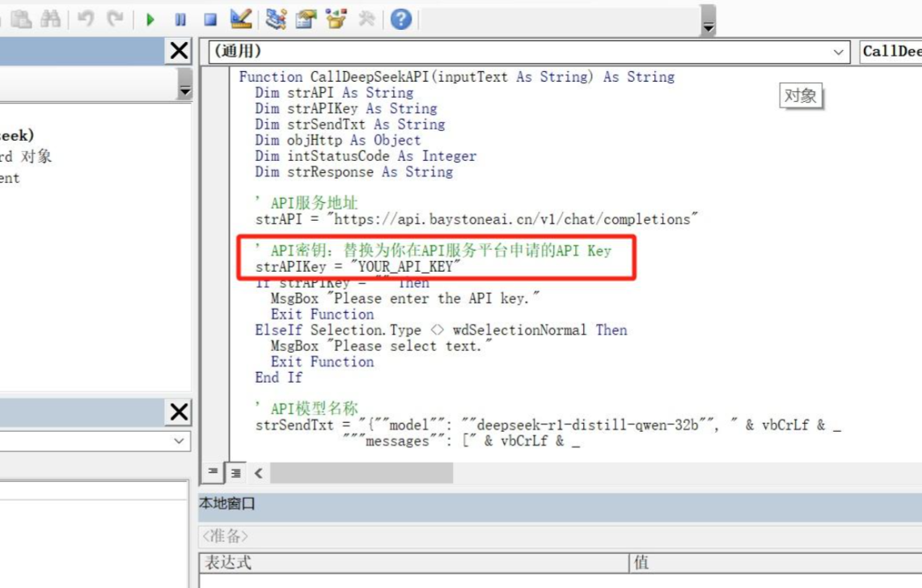Viewport: 922px width, 588px height.
Task: Open the Project Explorer icon
Action: pyautogui.click(x=275, y=19)
